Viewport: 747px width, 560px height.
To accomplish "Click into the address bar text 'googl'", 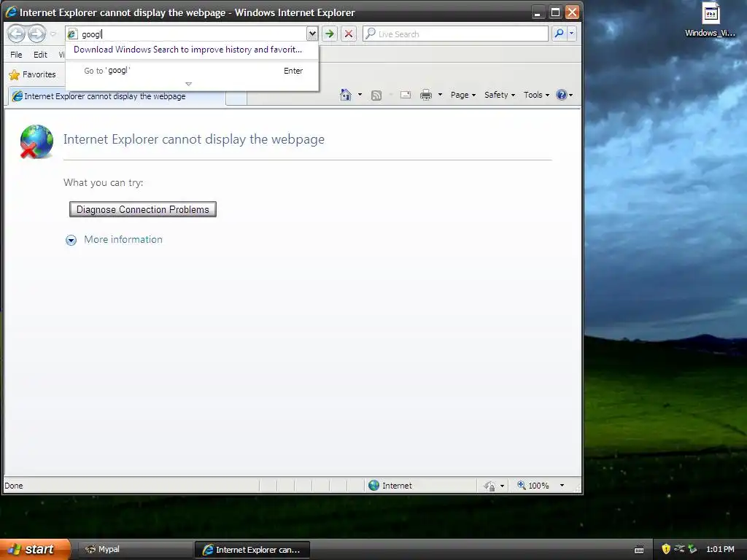I will coord(91,34).
